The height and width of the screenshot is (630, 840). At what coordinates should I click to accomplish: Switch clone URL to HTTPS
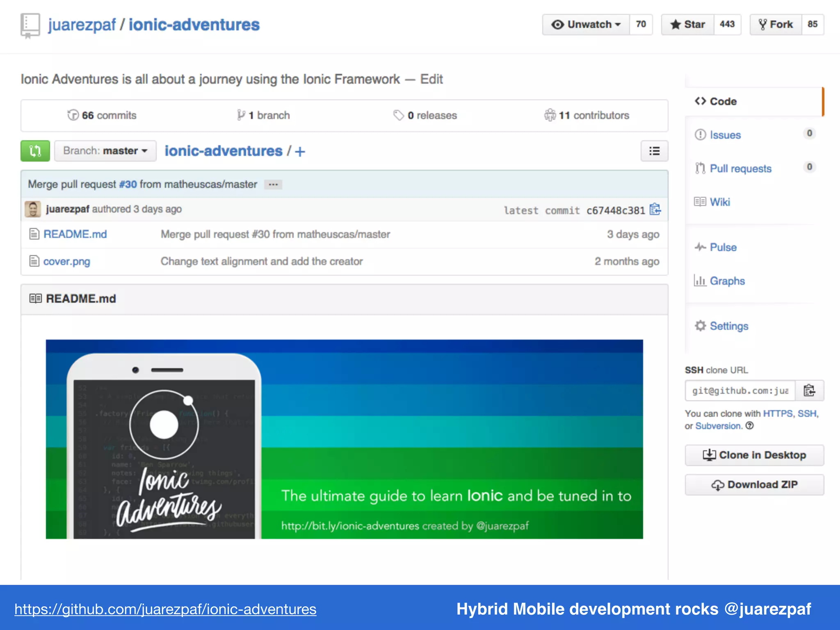pyautogui.click(x=778, y=413)
